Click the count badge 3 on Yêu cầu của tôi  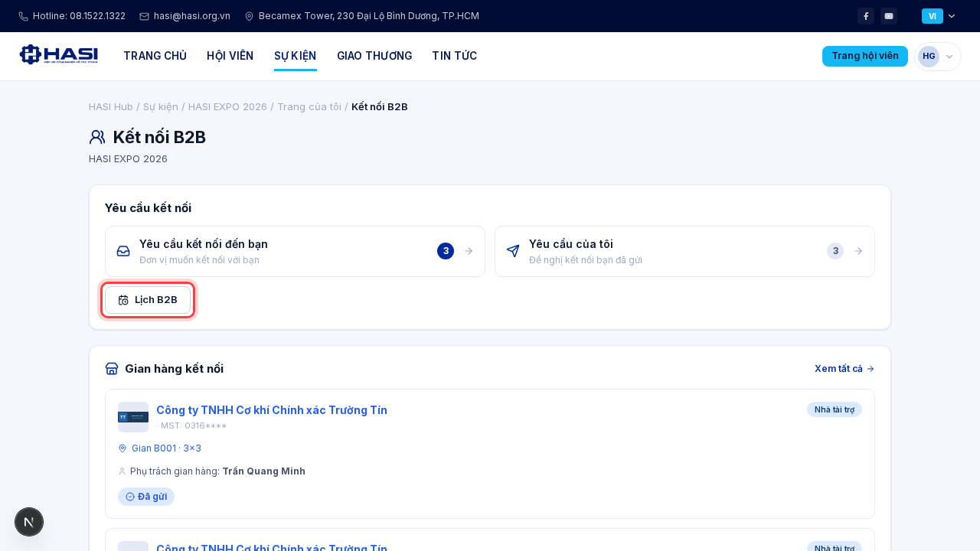[x=835, y=251]
